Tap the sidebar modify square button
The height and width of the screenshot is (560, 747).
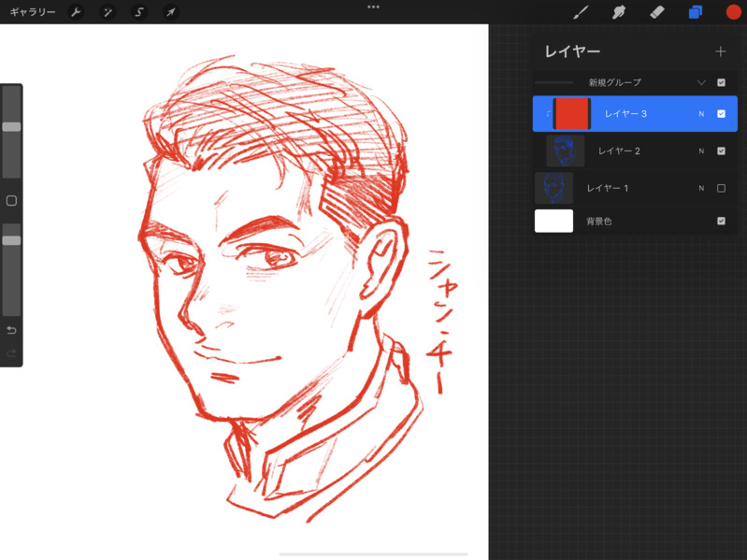[11, 200]
